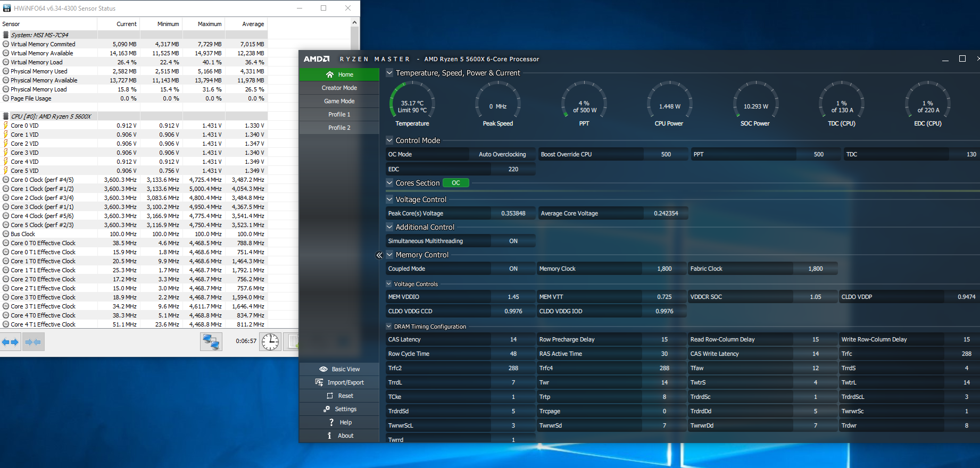Open the OC Mode Auto Overclocking selector

[x=502, y=154]
